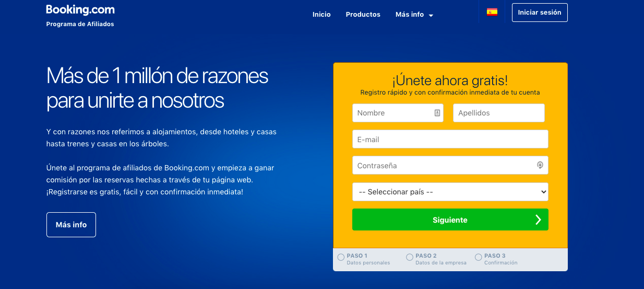Click the contact card autofill icon in Nombre
This screenshot has width=644, height=289.
click(437, 113)
